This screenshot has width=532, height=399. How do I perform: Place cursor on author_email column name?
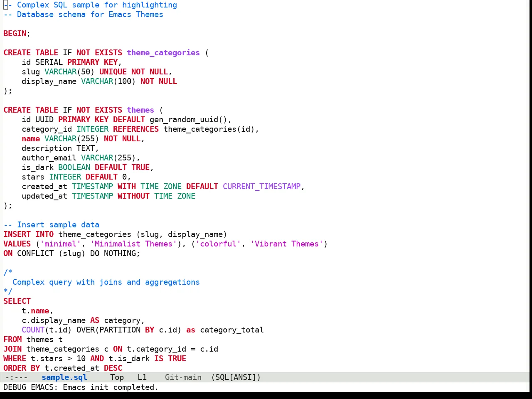49,158
